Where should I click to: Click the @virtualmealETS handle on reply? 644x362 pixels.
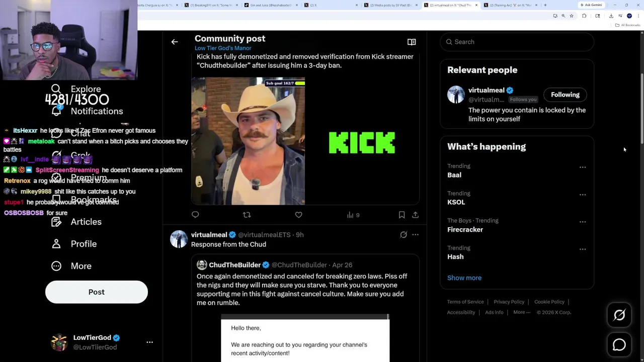click(264, 235)
